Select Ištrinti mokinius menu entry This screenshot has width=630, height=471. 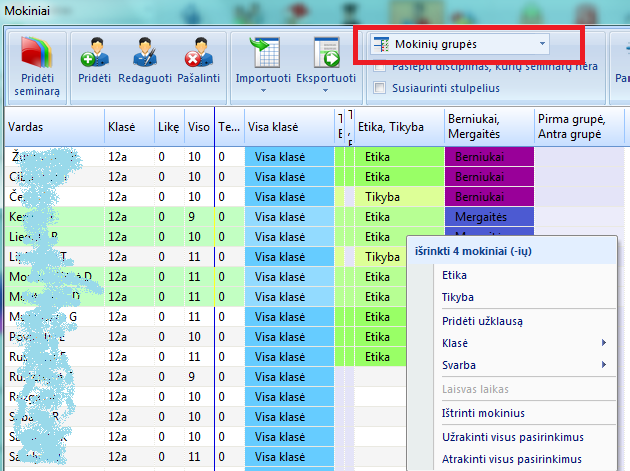(x=483, y=413)
